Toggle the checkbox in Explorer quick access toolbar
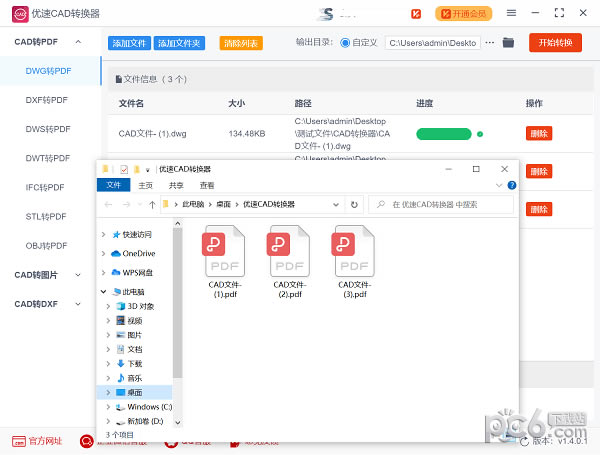 click(x=124, y=169)
